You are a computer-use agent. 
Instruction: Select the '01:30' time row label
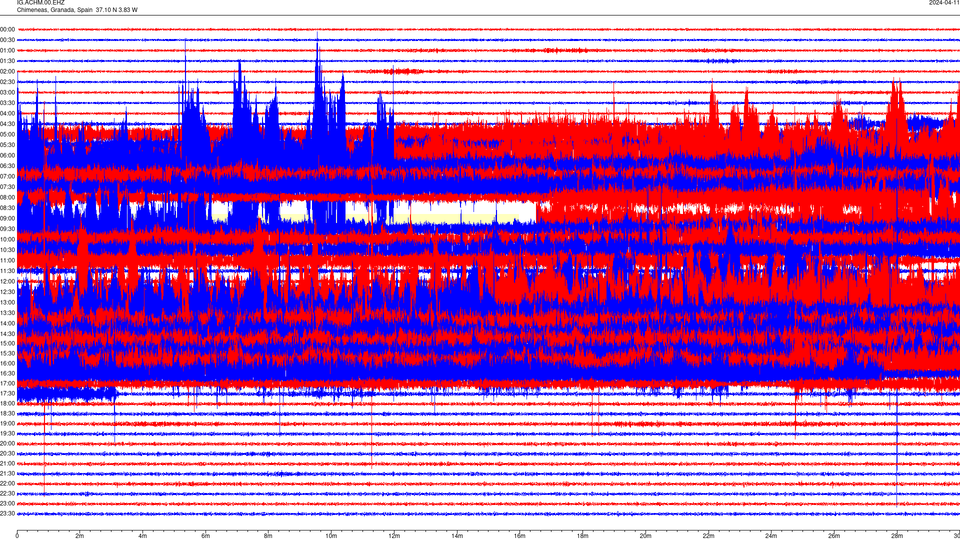(x=7, y=61)
